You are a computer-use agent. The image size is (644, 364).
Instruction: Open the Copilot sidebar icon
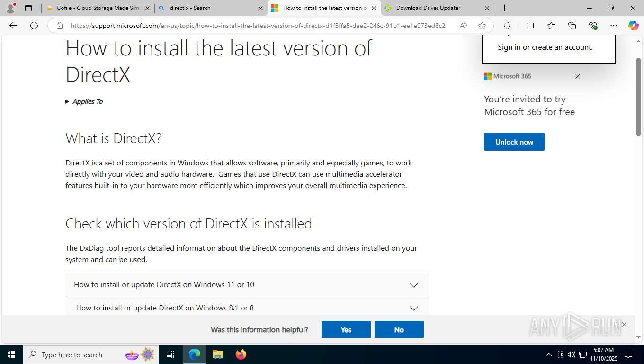633,26
